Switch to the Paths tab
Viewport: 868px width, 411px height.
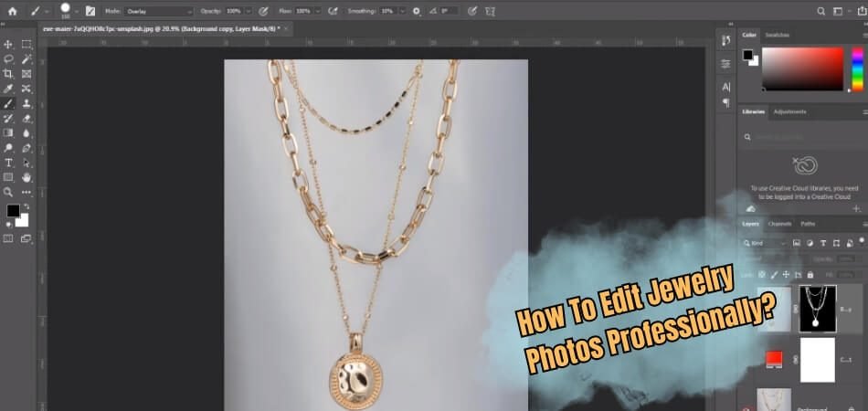[x=808, y=224]
